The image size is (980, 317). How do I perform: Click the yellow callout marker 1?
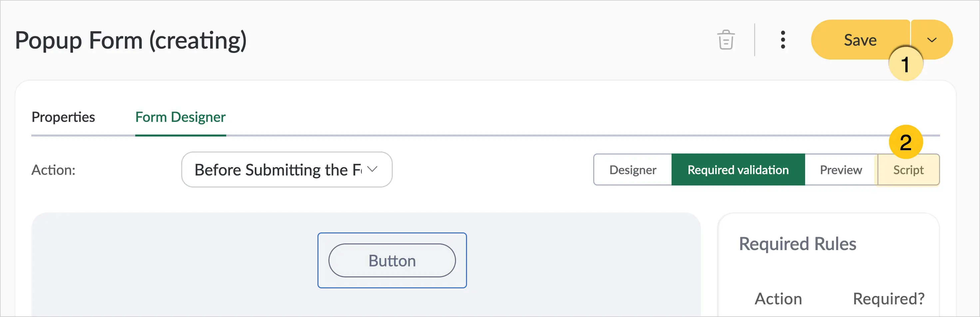(x=905, y=64)
